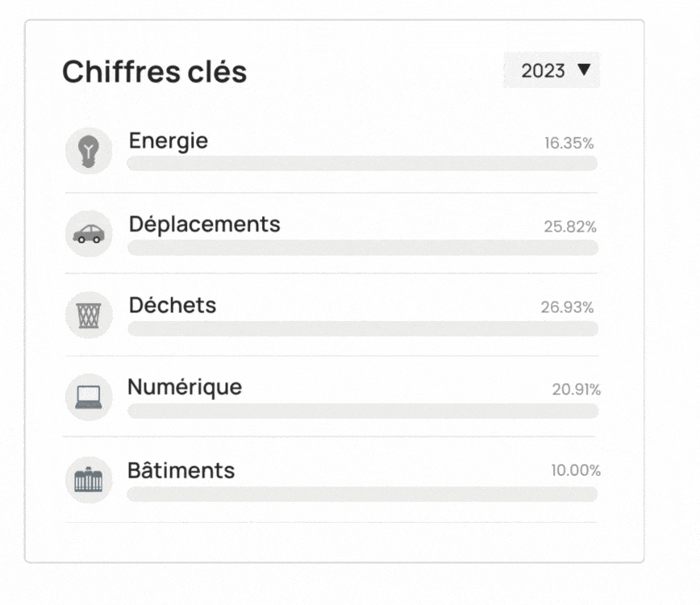Click the Chiffres clés heading
This screenshot has height=605, width=700.
tap(155, 72)
